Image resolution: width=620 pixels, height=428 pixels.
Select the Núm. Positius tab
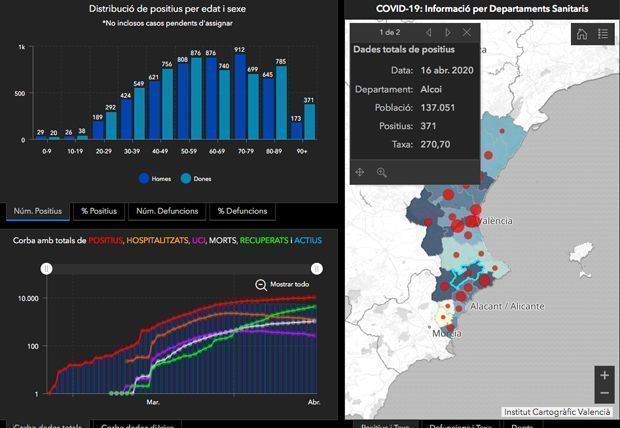coord(36,211)
